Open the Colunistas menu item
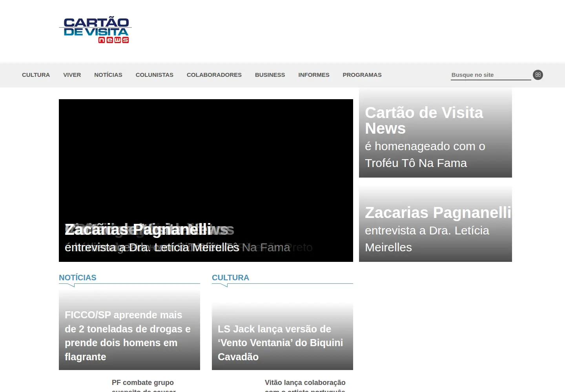Viewport: 565px width, 392px height. point(155,75)
